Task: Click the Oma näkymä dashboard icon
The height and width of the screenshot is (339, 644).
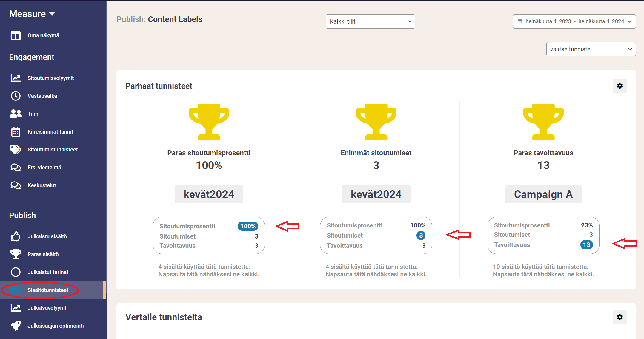Action: (x=16, y=35)
